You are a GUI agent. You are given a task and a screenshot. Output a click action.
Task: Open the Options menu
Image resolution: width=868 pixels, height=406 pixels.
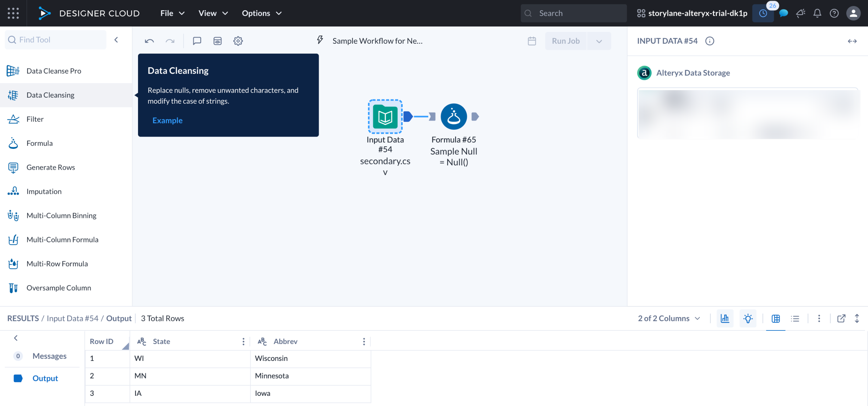[x=261, y=13]
